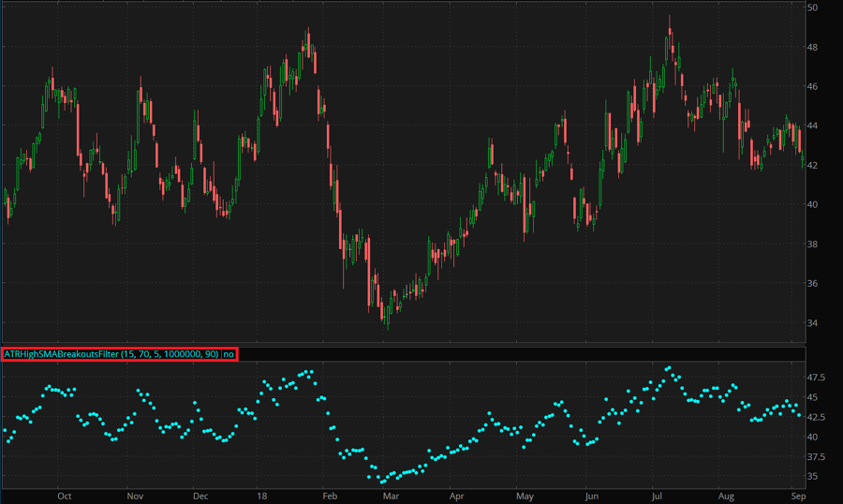Click the Sep label on time axis
This screenshot has width=843, height=504.
click(794, 494)
